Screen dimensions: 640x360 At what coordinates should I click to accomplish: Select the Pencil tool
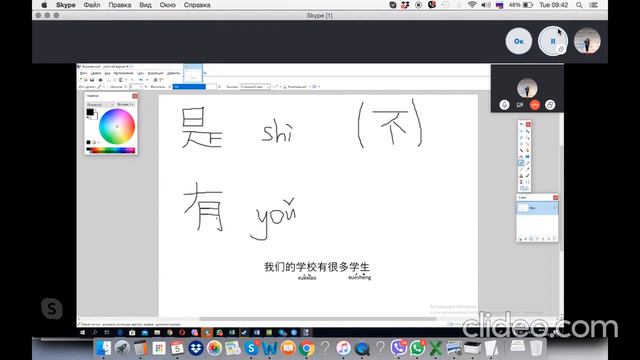[x=521, y=169]
